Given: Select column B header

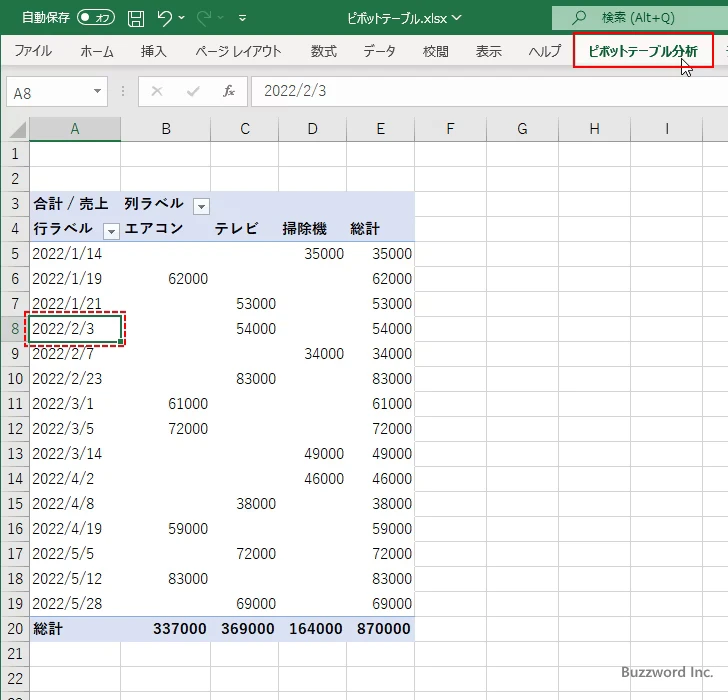Looking at the screenshot, I should click(166, 129).
